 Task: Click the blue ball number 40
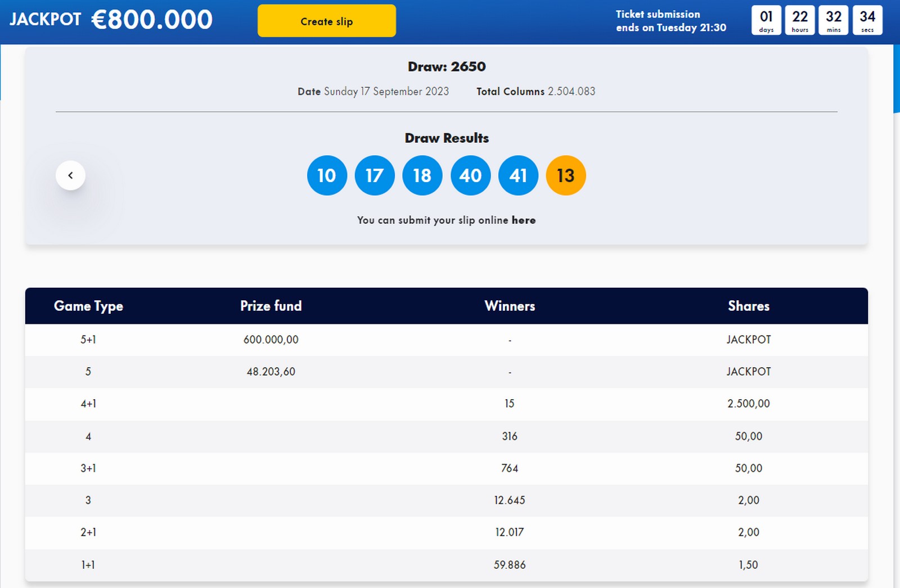coord(470,175)
